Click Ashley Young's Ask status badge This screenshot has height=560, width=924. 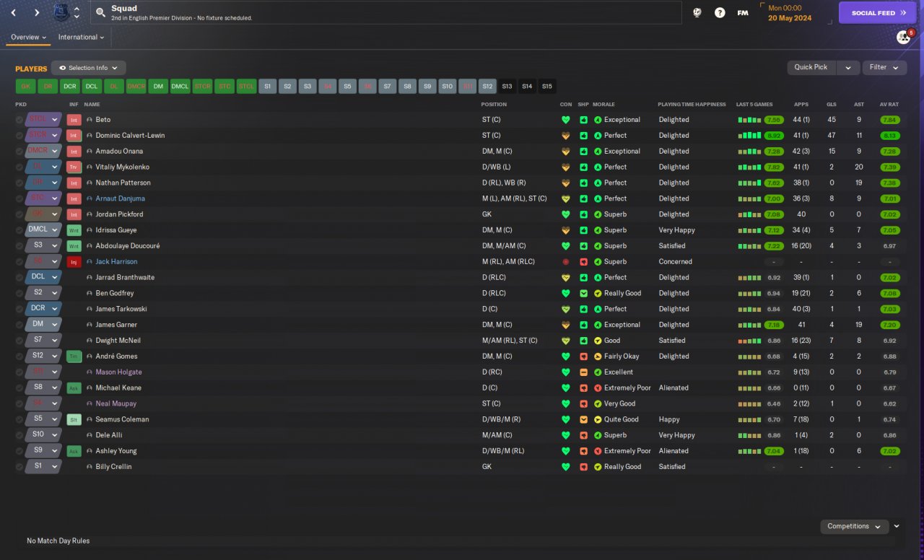tap(74, 451)
